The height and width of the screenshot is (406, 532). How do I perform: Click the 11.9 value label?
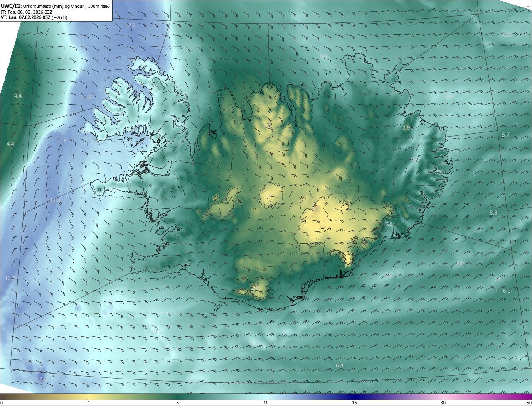coord(62,140)
